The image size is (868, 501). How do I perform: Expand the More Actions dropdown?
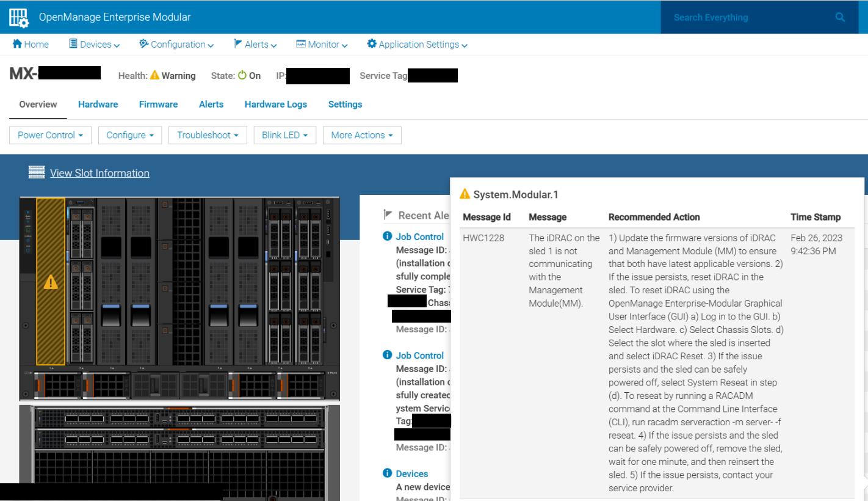pyautogui.click(x=362, y=135)
